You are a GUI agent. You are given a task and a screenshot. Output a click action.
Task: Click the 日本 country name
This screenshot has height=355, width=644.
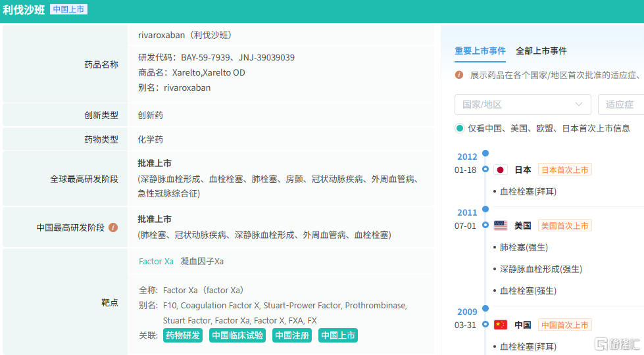pos(523,170)
